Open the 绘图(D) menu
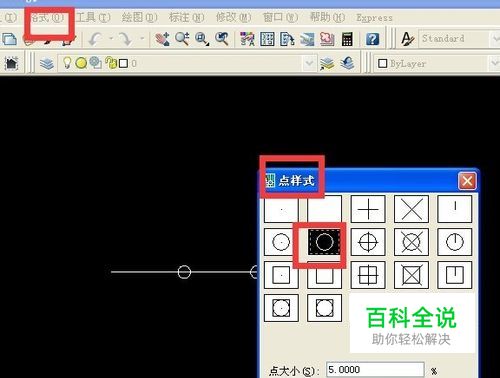The image size is (500, 378). 139,17
